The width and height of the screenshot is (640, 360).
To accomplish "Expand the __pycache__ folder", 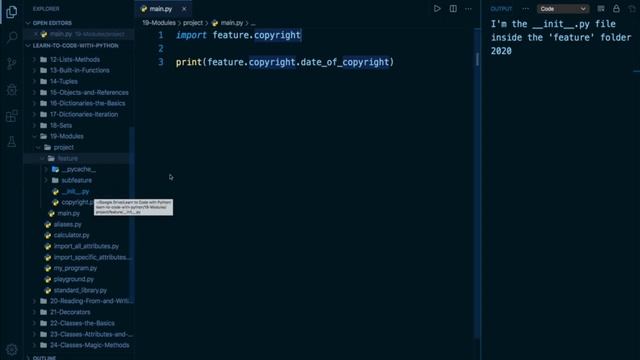I will point(78,169).
